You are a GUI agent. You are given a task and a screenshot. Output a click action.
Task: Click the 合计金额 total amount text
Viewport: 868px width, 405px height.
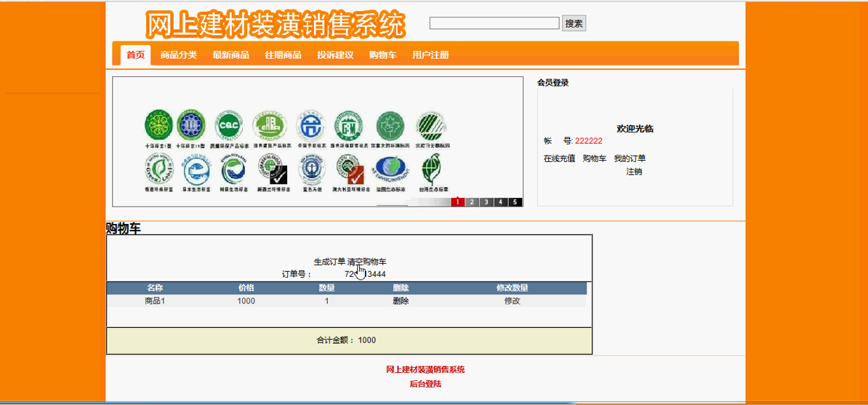346,340
